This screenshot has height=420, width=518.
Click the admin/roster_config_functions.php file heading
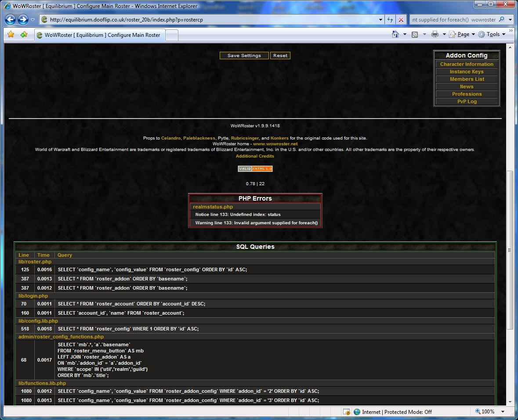point(61,337)
